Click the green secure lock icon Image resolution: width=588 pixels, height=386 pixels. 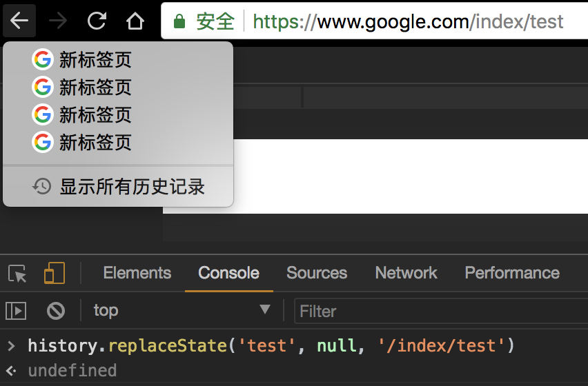tap(179, 22)
